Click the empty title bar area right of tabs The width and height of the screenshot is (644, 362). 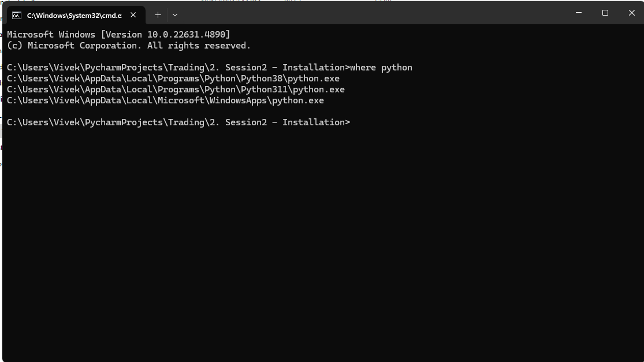tap(370, 13)
